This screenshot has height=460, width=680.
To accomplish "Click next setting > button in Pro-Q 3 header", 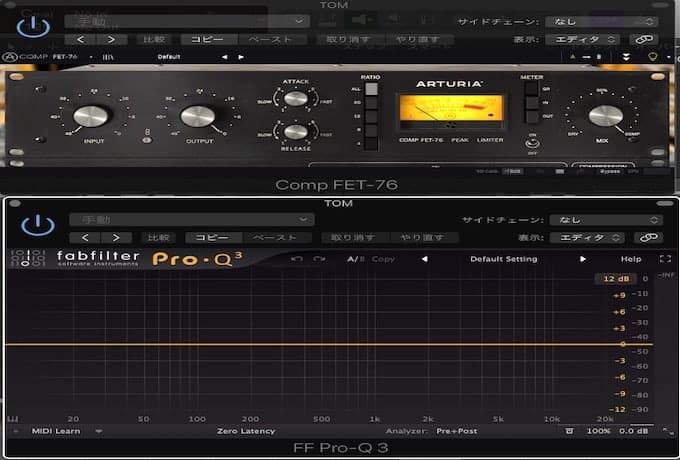I will (x=116, y=238).
